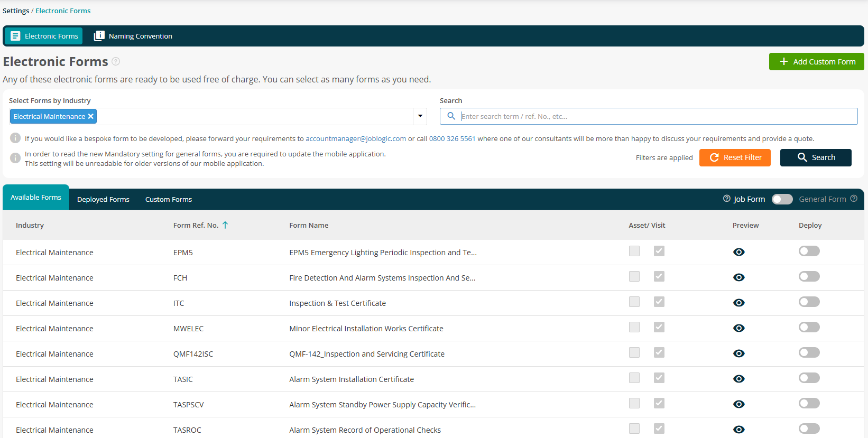Preview the ITC Inspection & Test Certificate

(x=739, y=303)
